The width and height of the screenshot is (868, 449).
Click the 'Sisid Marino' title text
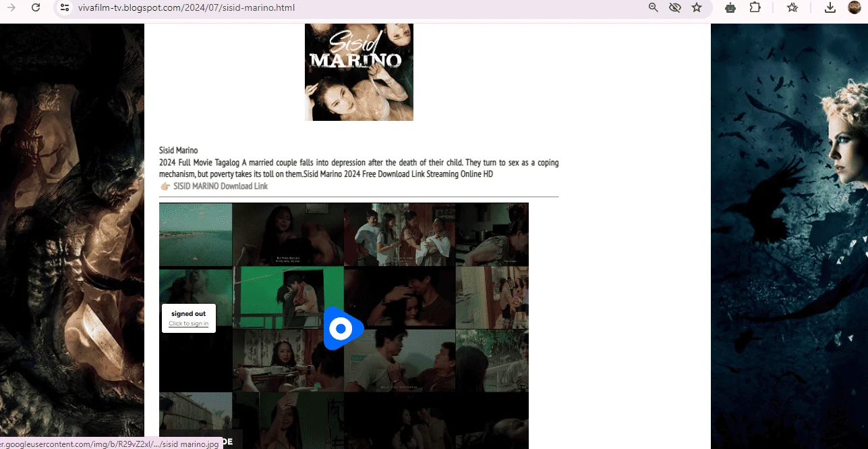179,151
